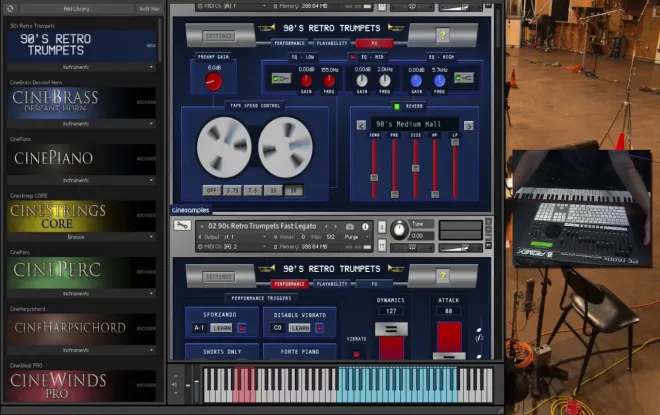Click the help question mark in upper FX panel
This screenshot has height=415, width=660.
442,35
